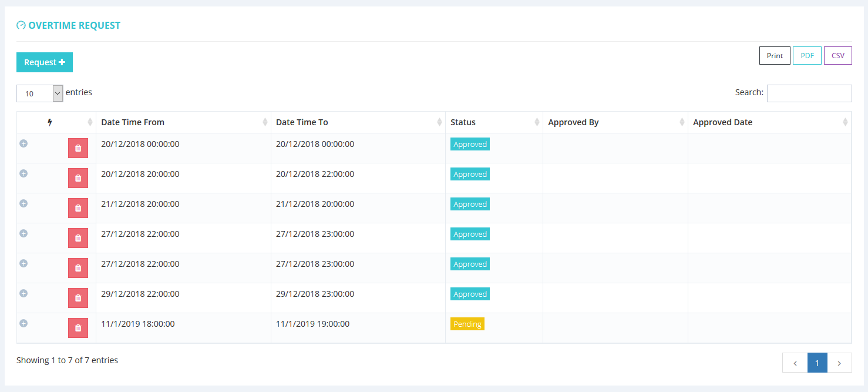
Task: Open the entries per page dropdown
Action: (x=40, y=93)
